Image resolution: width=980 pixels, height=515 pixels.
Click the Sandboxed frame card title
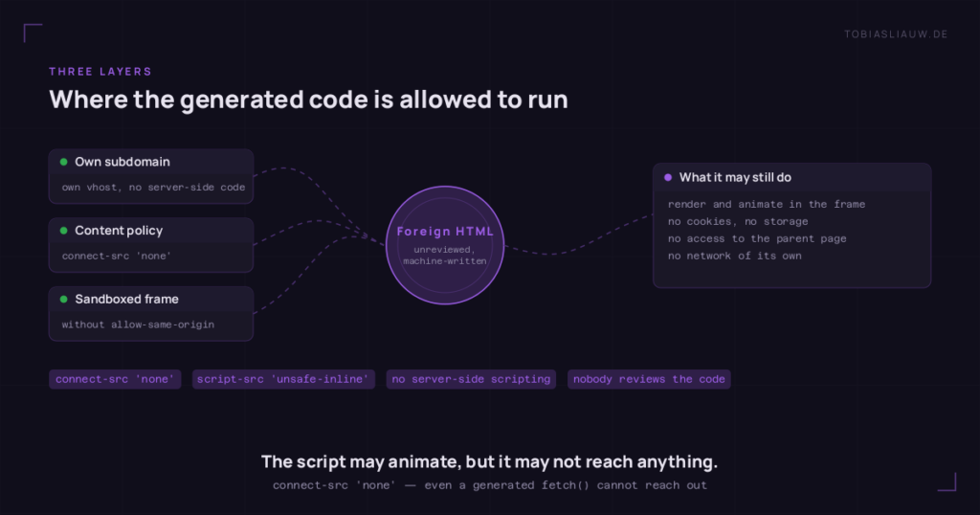127,300
